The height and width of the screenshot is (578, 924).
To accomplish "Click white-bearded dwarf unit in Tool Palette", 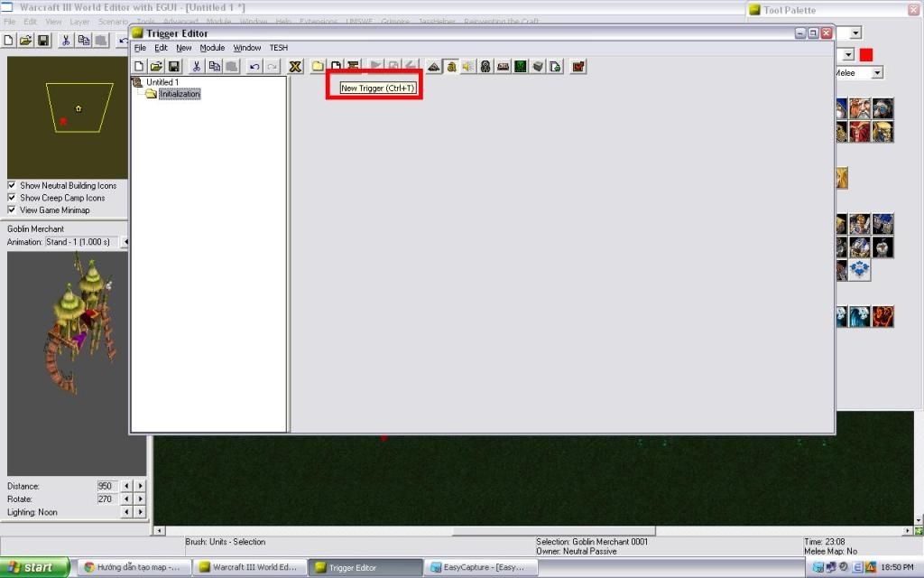I will (x=860, y=108).
